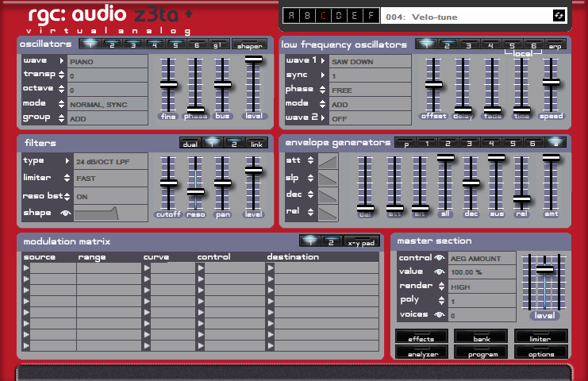Click the program button
Image resolution: width=588 pixels, height=381 pixels.
(x=482, y=352)
